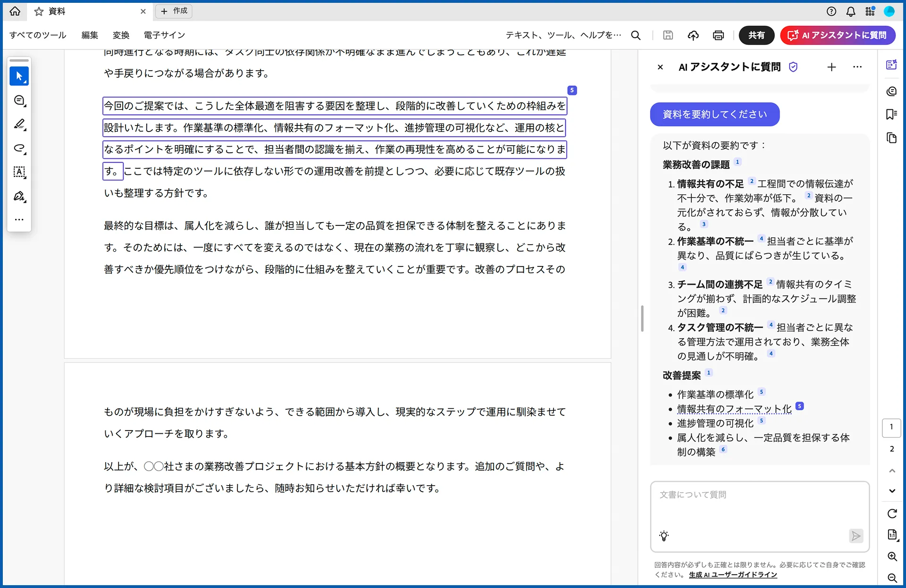Open the 生成 AI ユーザーガイドライン link
The height and width of the screenshot is (588, 906).
732,575
